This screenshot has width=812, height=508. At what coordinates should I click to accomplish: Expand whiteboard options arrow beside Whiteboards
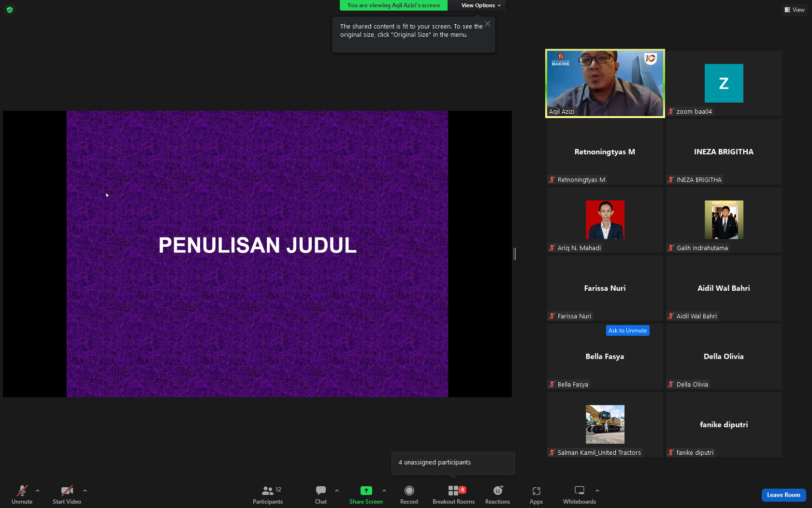[597, 491]
